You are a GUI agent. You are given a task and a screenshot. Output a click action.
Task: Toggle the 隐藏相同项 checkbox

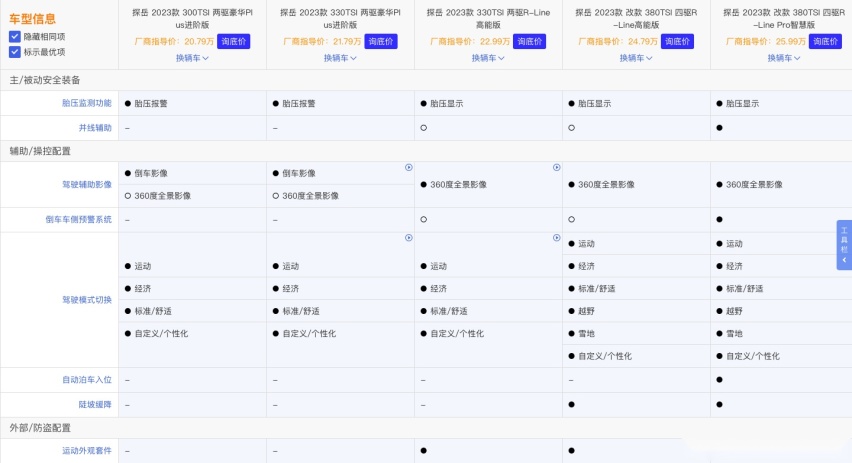click(15, 36)
